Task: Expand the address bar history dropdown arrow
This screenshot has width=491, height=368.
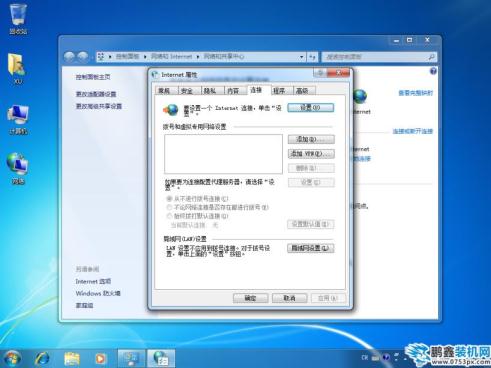Action: (301, 57)
